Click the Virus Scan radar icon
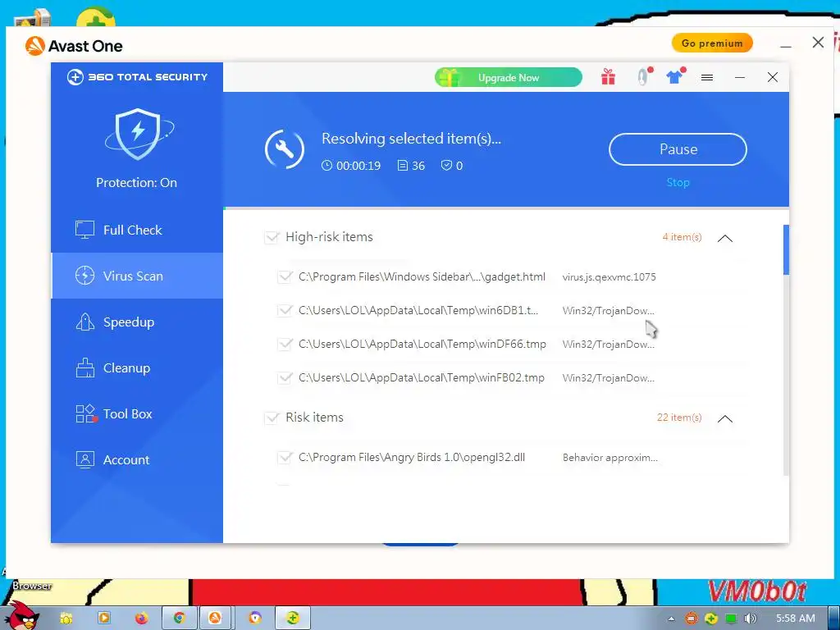840x630 pixels. click(84, 276)
